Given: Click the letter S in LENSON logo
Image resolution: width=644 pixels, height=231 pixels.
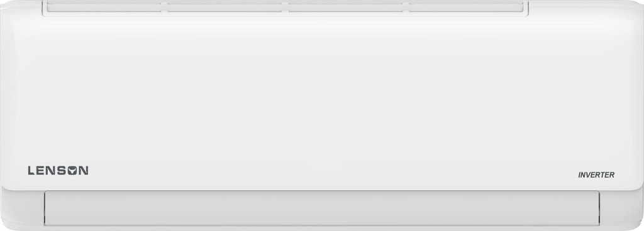Looking at the screenshot, I should point(61,171).
